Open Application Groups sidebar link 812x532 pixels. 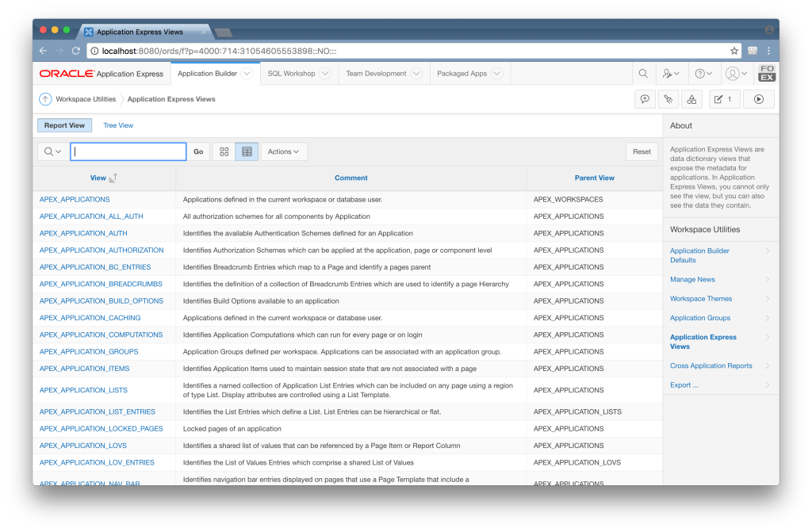click(700, 318)
